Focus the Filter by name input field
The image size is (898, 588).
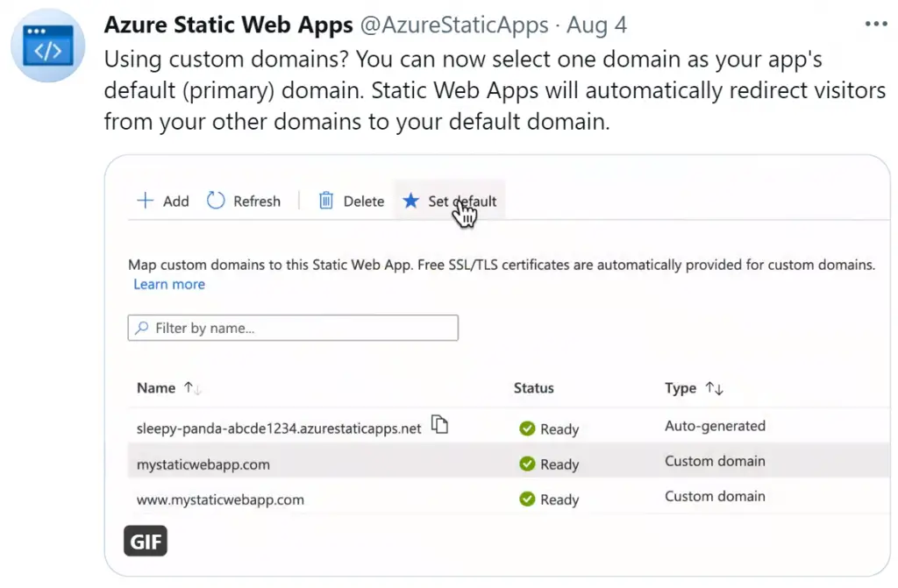[x=293, y=328]
